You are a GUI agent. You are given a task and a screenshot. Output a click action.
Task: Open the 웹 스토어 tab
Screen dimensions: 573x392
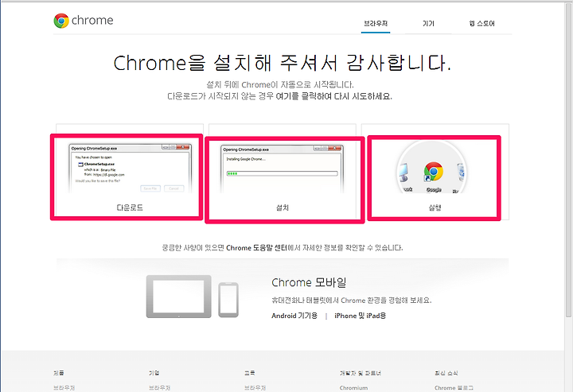tap(481, 24)
